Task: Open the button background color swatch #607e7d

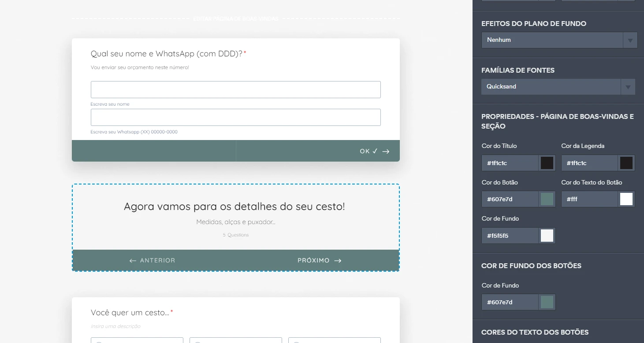Action: pyautogui.click(x=547, y=302)
